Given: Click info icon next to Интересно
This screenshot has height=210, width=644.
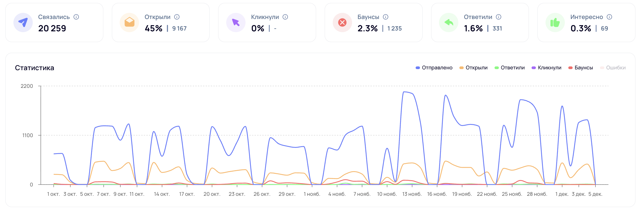Looking at the screenshot, I should (609, 17).
